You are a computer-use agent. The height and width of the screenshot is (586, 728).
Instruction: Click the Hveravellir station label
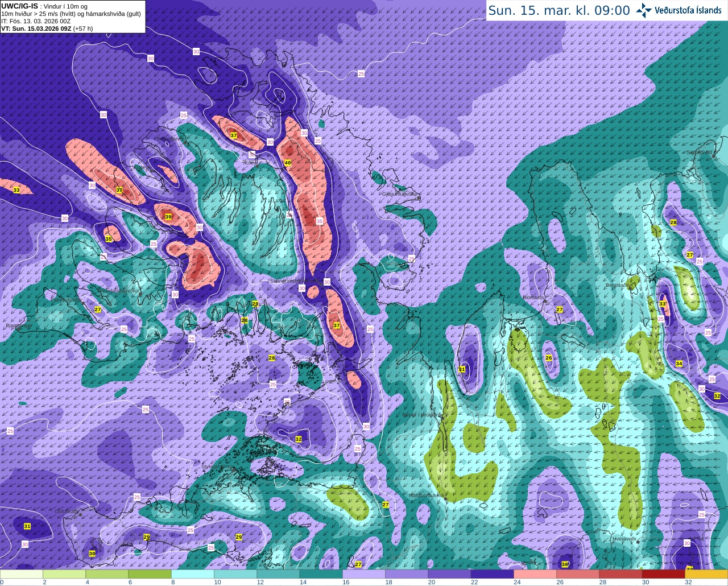tap(625, 539)
